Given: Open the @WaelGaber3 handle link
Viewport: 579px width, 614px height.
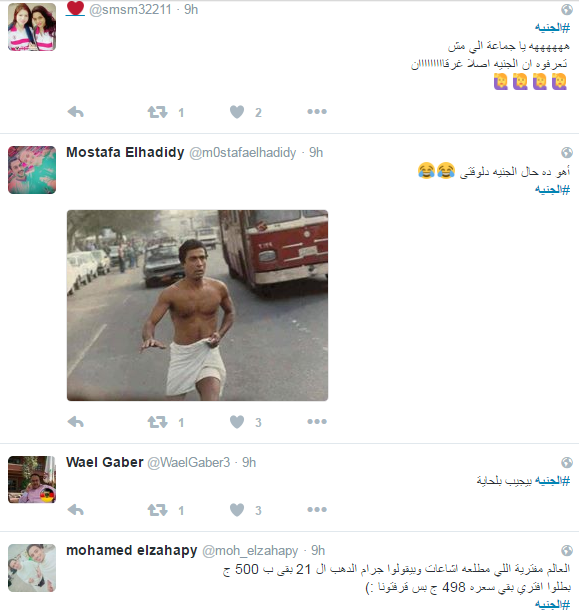Looking at the screenshot, I should [x=189, y=462].
